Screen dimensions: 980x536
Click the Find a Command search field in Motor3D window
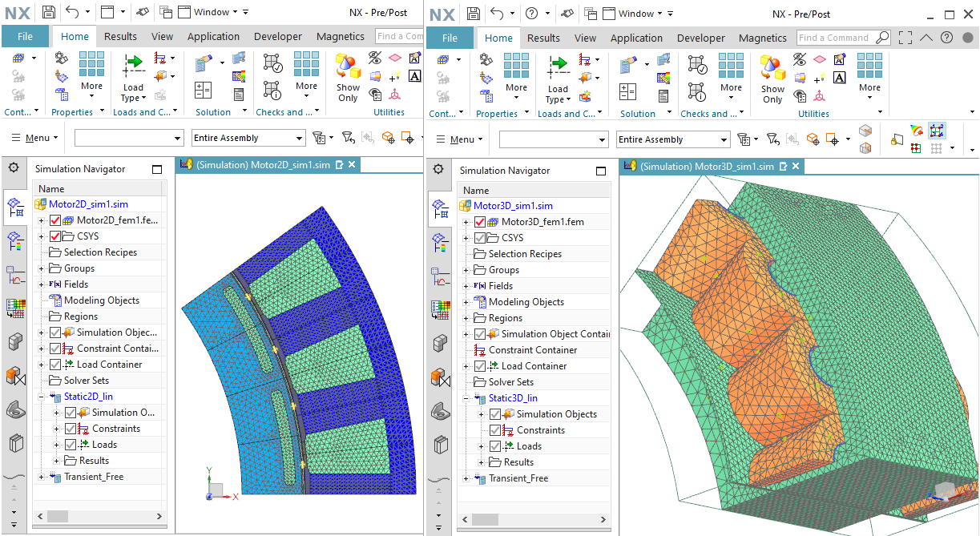pyautogui.click(x=835, y=38)
